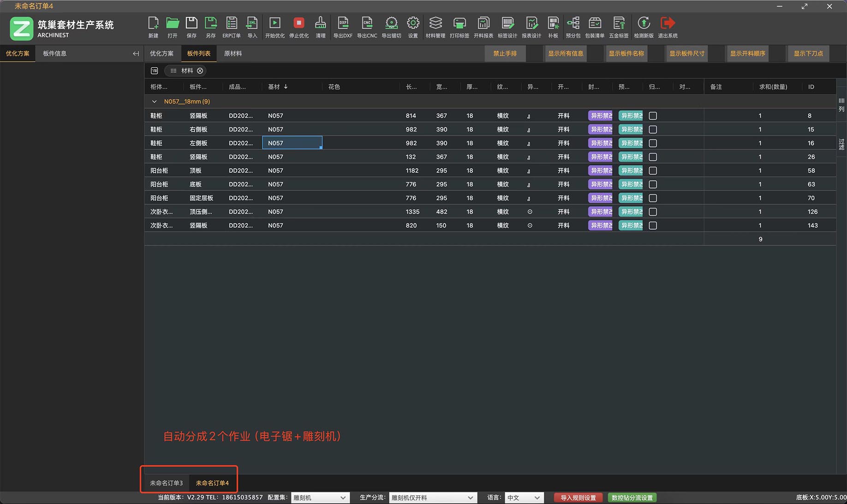Image resolution: width=847 pixels, height=504 pixels.
Task: Click the 开始优化 start optimization icon
Action: [274, 24]
